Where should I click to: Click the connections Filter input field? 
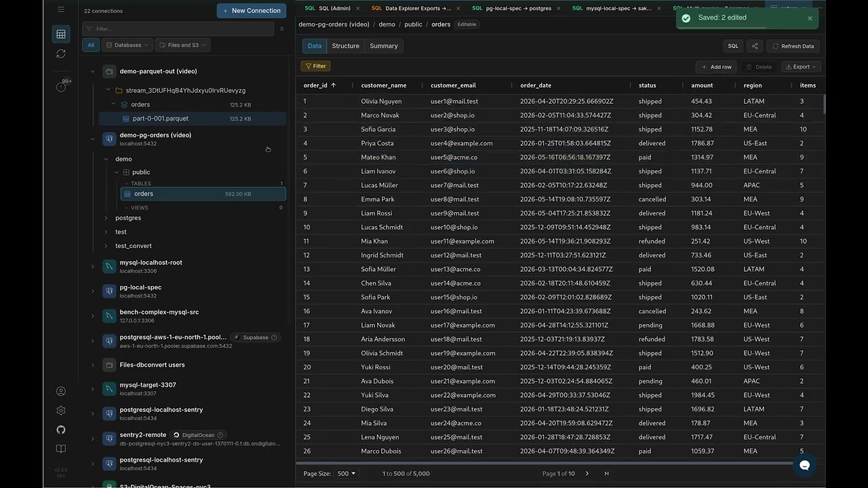[178, 29]
